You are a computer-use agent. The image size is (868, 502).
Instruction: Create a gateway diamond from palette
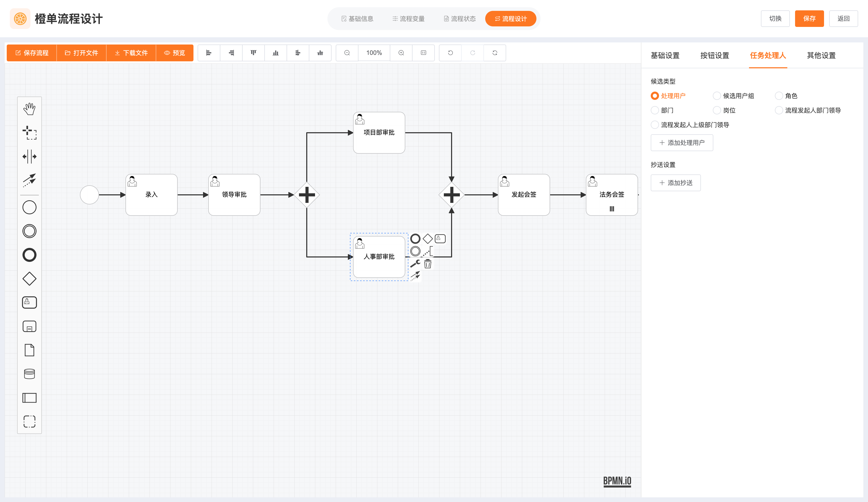point(29,279)
